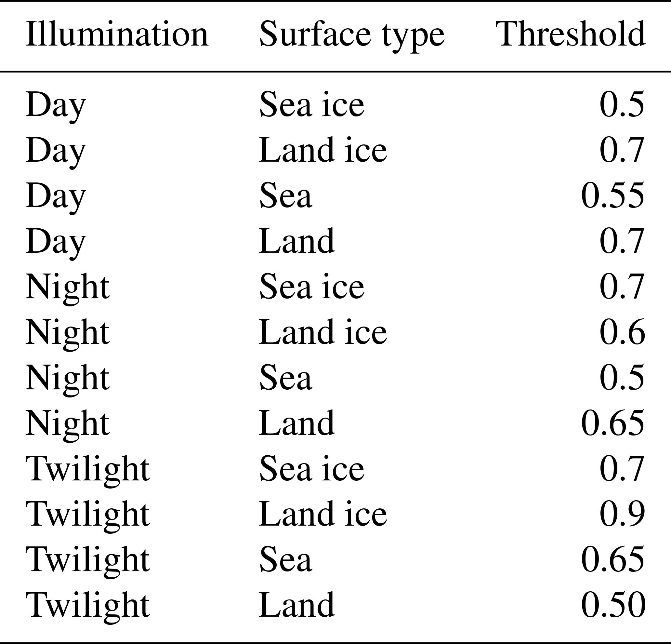Click the Illumination column header

117,34
